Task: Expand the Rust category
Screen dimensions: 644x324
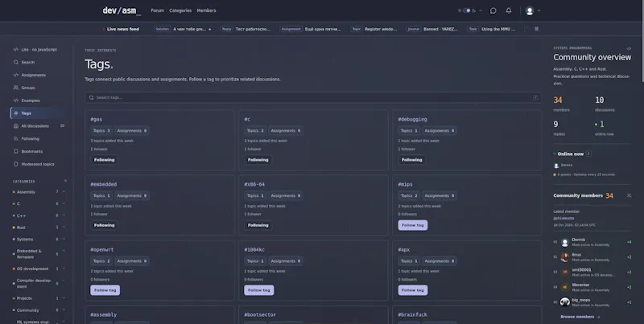Action: click(x=64, y=228)
